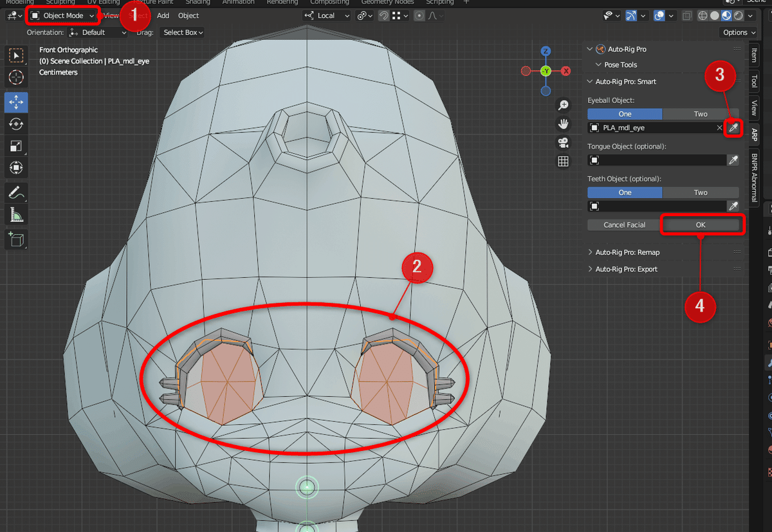The image size is (772, 532).
Task: Switch to the Item sidebar tab
Action: (x=755, y=56)
